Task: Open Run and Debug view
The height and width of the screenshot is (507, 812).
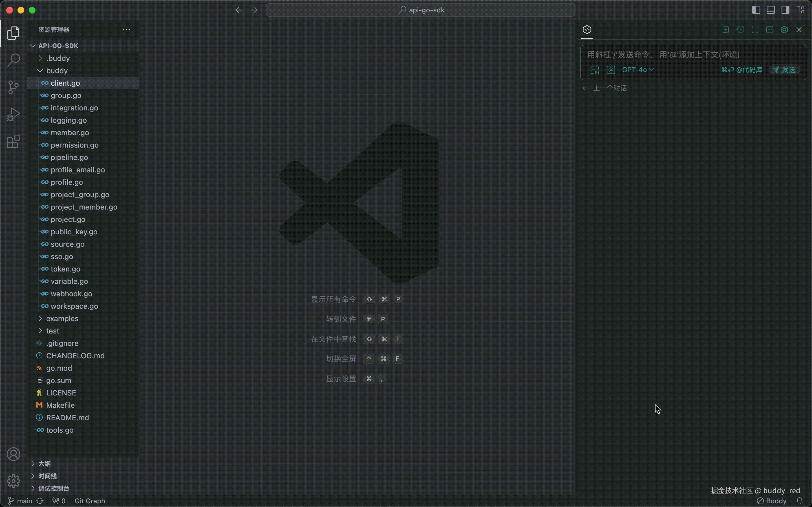Action: 14,114
